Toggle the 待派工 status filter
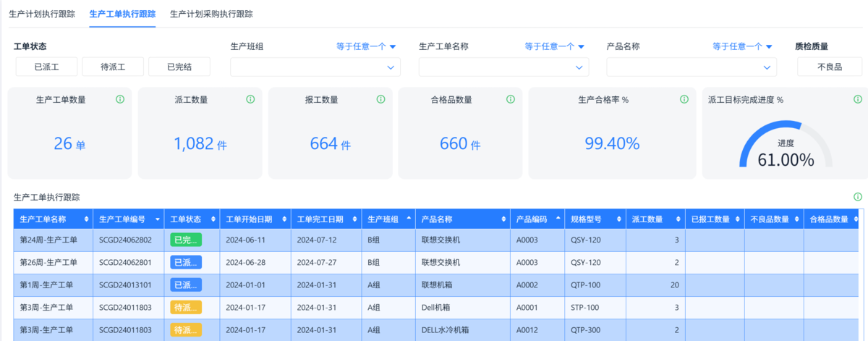The image size is (868, 341). (x=113, y=67)
